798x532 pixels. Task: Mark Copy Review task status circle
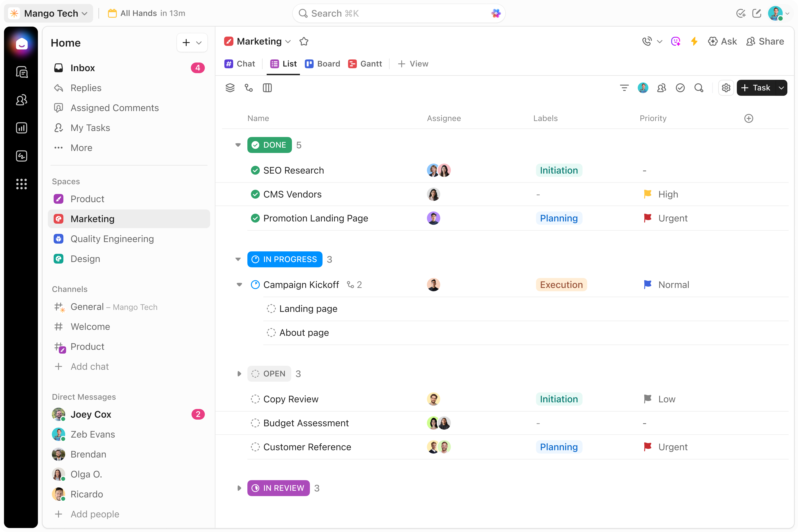click(255, 399)
